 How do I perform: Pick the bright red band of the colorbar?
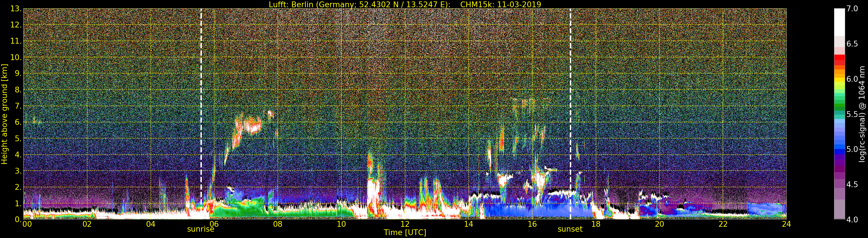click(839, 57)
